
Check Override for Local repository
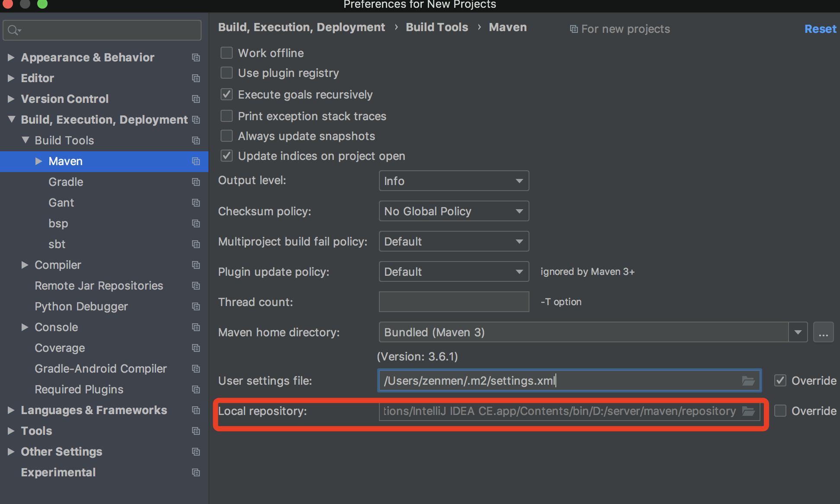780,411
